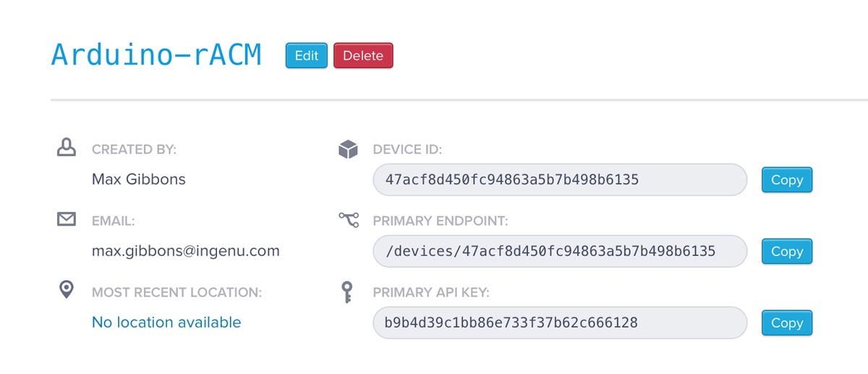Click the user silhouette icon beside Created By

67,148
